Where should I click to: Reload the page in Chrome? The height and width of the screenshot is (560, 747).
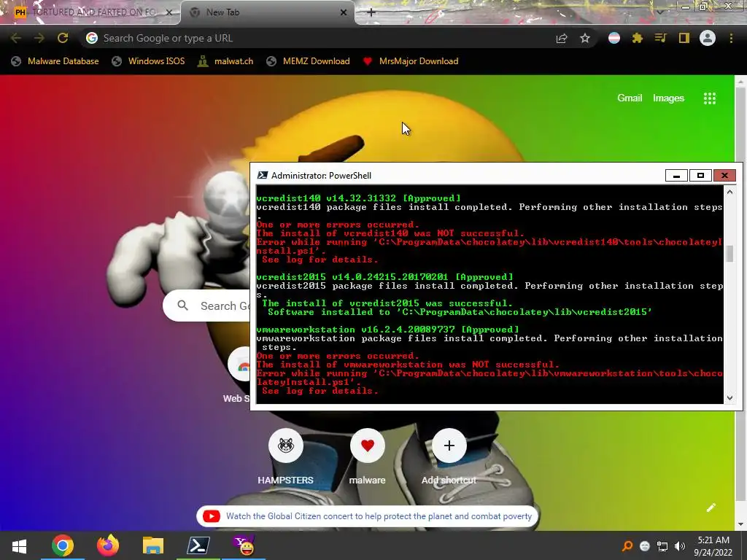coord(63,38)
